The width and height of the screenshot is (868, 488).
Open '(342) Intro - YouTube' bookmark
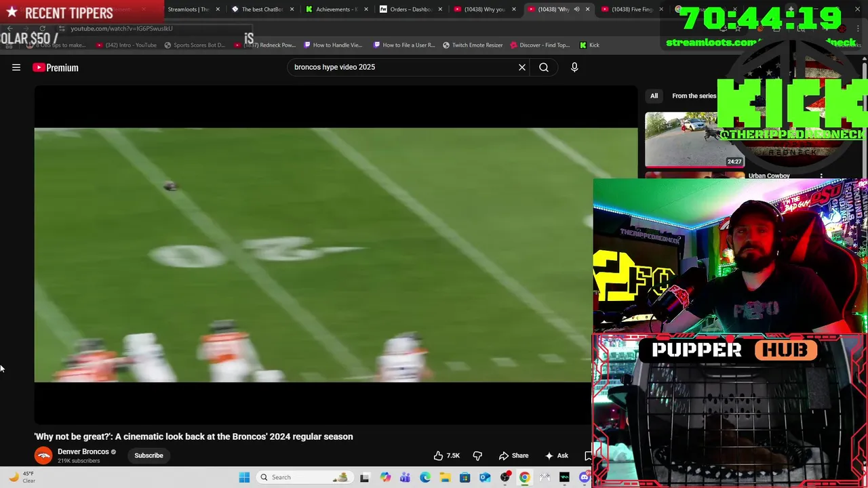(x=126, y=45)
